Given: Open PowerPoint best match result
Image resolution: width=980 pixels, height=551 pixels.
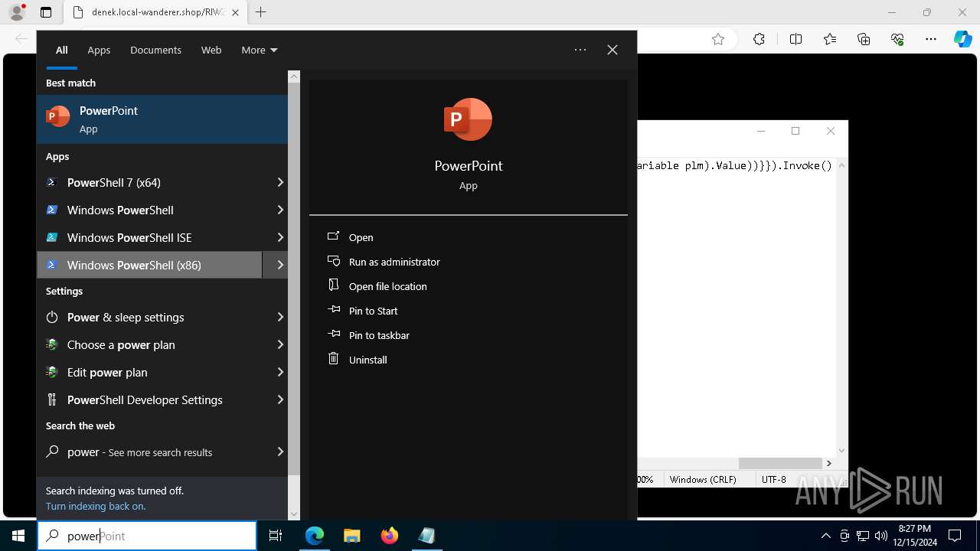Looking at the screenshot, I should [x=162, y=119].
